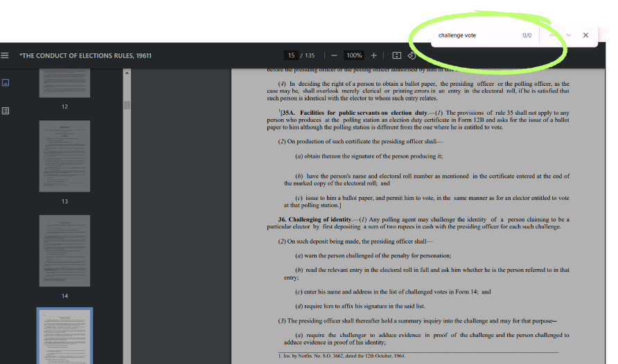
Task: Click the fit to page icon
Action: (x=396, y=55)
